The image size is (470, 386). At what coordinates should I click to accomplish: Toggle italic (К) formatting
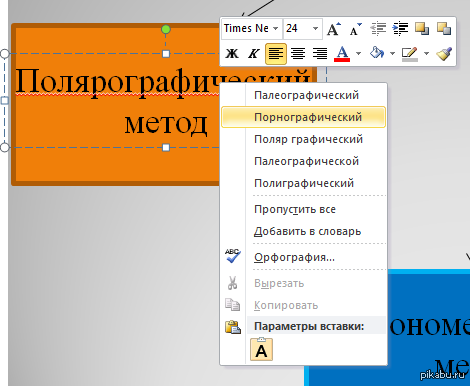tap(254, 53)
